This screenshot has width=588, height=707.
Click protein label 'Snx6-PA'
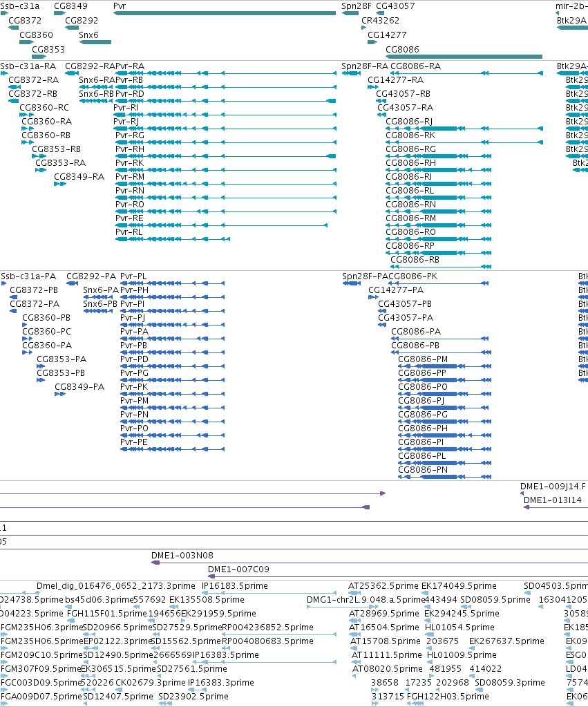coord(101,290)
